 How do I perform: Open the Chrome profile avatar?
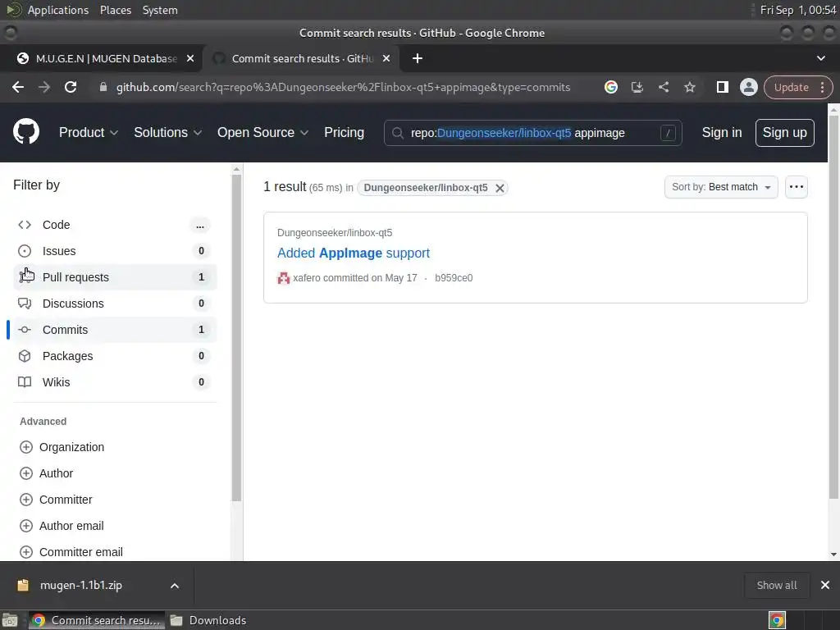tap(748, 87)
